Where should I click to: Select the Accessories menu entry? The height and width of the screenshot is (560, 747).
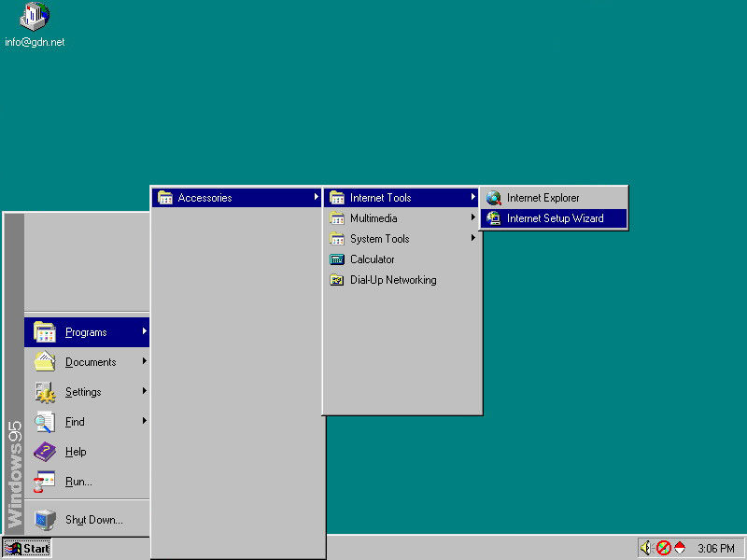[204, 198]
